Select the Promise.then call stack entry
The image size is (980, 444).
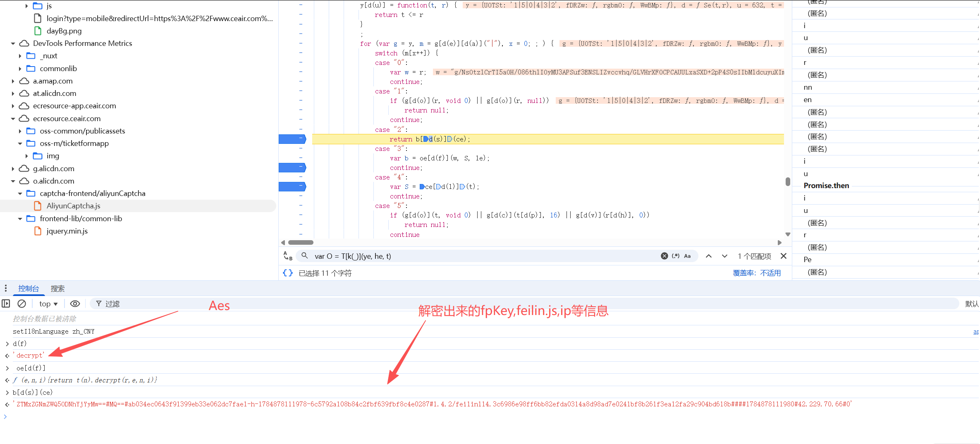826,186
